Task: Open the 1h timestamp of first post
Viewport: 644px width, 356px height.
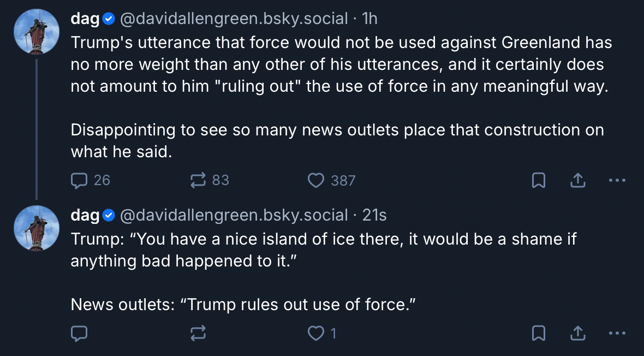Action: (x=369, y=19)
